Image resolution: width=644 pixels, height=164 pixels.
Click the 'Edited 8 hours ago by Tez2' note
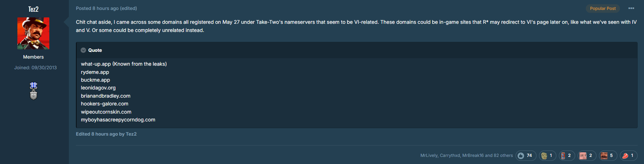[106, 134]
